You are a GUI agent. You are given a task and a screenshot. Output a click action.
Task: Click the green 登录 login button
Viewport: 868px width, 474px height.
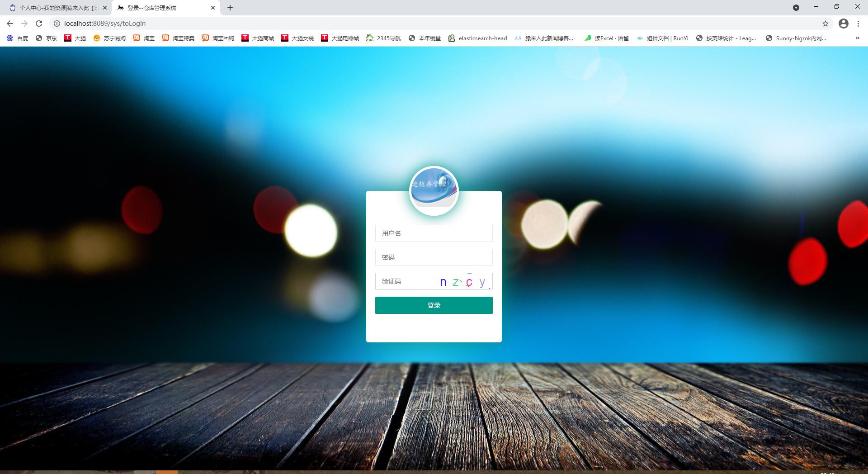click(434, 305)
